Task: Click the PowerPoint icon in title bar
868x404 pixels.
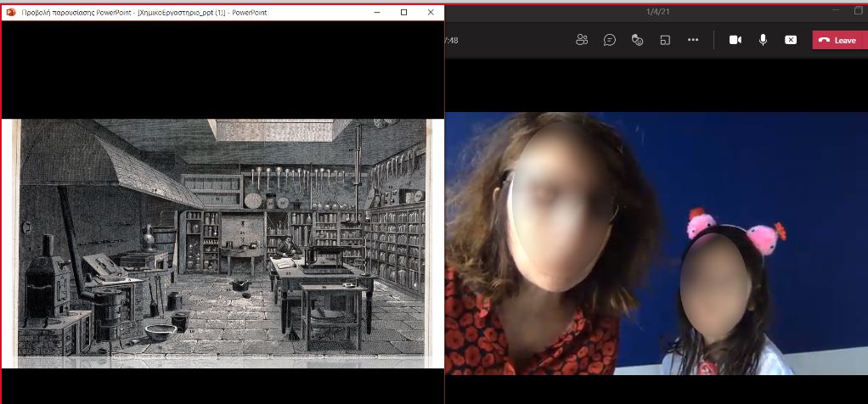Action: tap(10, 12)
